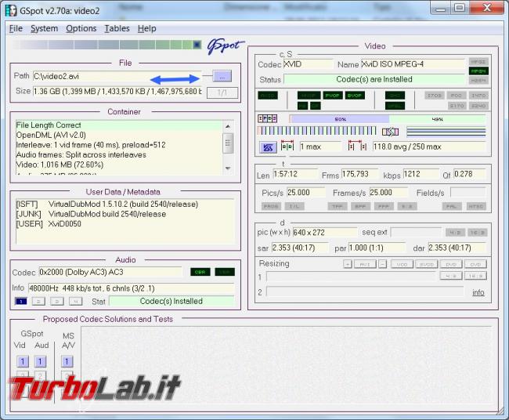Click the Path field showing C:\video2.avi
The height and width of the screenshot is (420, 509).
(x=117, y=76)
